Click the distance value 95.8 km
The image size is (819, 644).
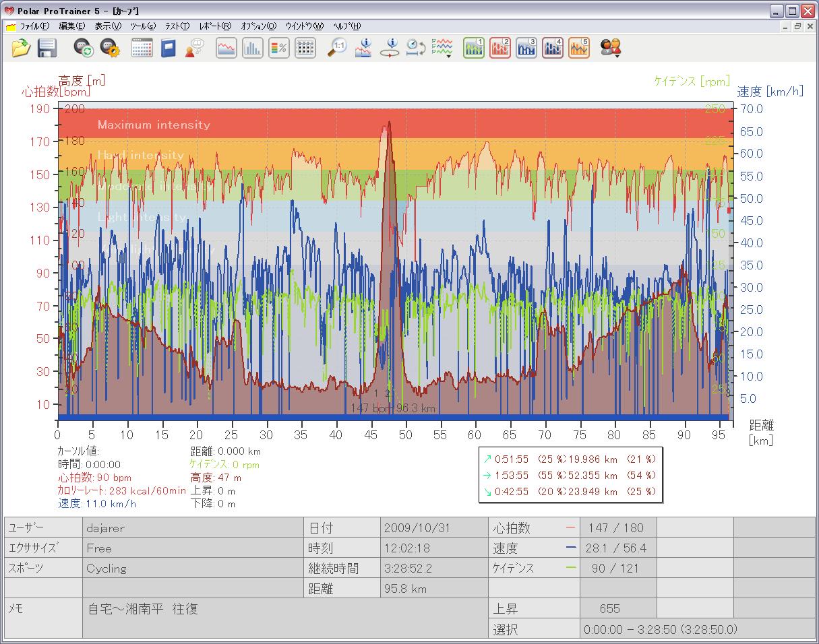[x=434, y=589]
